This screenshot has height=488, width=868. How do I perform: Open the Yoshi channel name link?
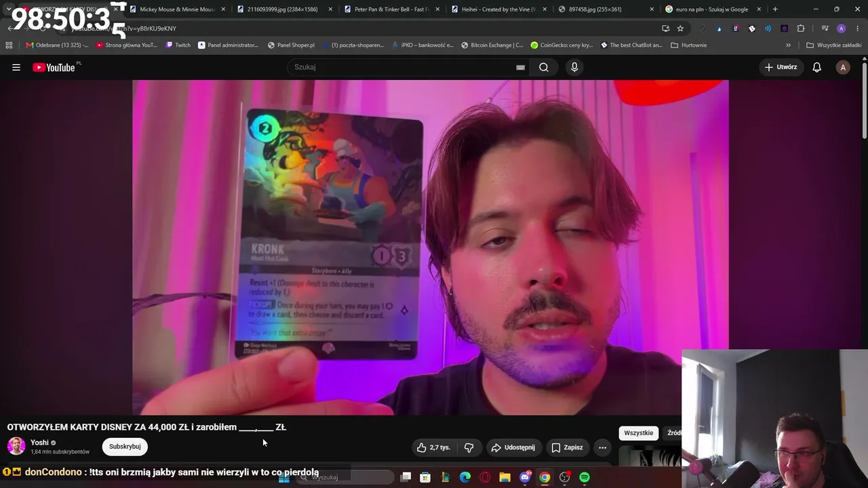[39, 443]
